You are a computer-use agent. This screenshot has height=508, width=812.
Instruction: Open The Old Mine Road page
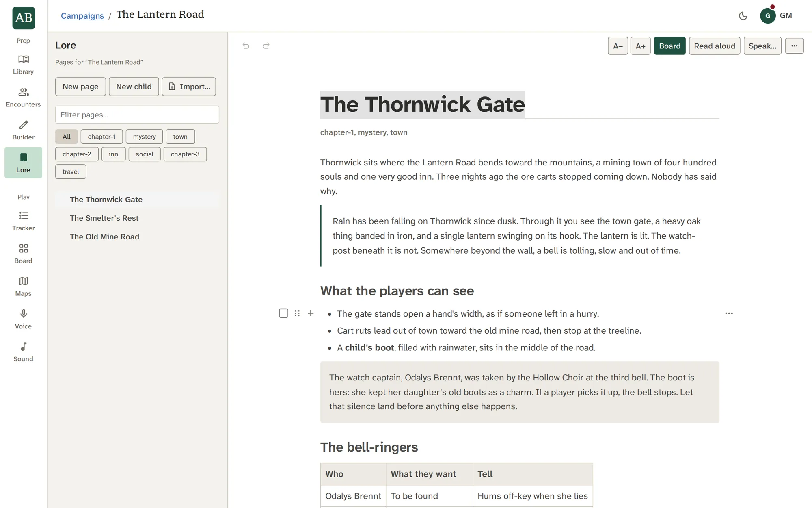tap(137, 237)
